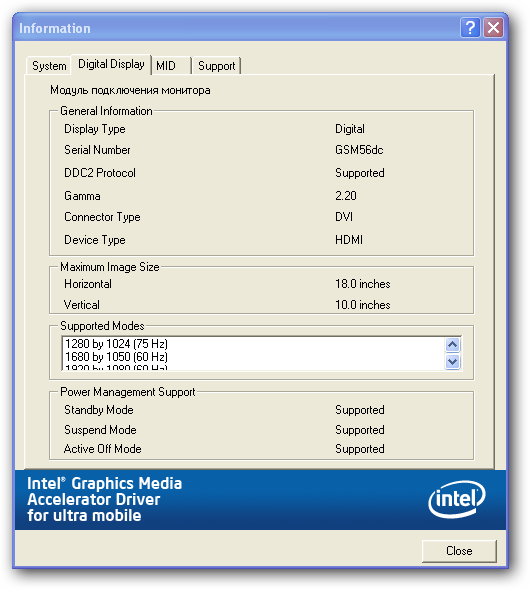Click the Gamma value 2.20
The width and height of the screenshot is (529, 589).
click(346, 196)
